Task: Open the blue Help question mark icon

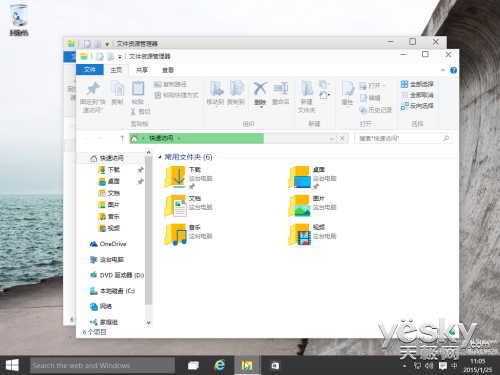Action: coord(453,70)
